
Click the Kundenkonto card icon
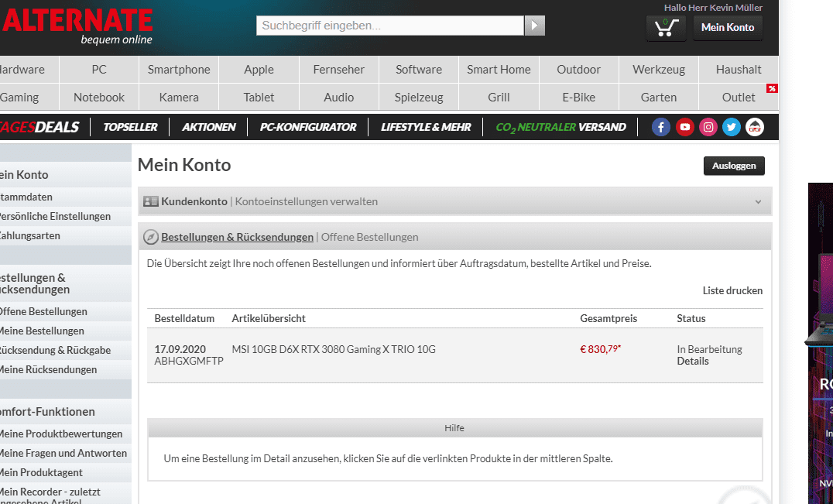(151, 202)
